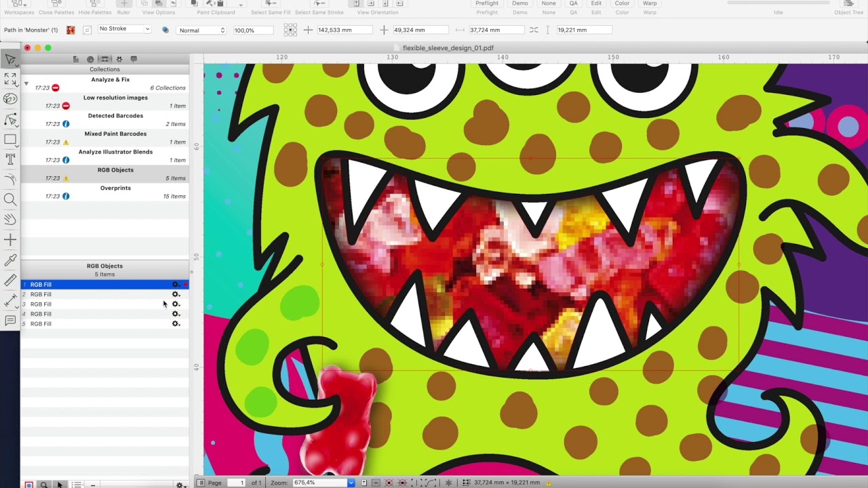Select the Ruler measure tool

[x=10, y=280]
